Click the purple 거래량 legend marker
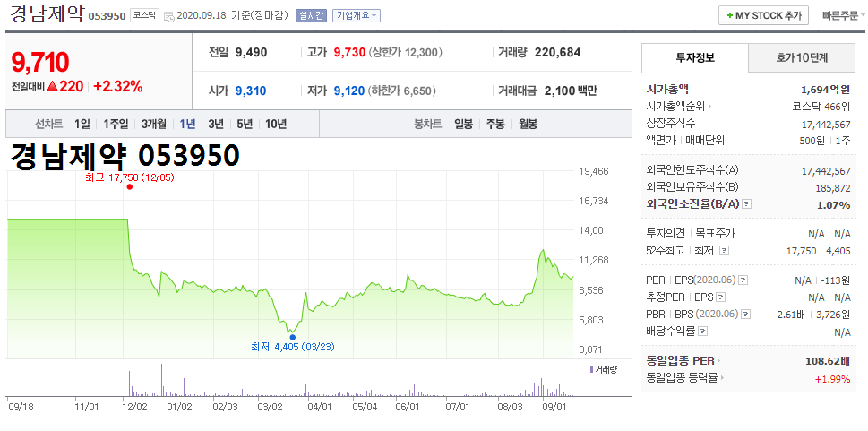The width and height of the screenshot is (868, 431). (592, 369)
